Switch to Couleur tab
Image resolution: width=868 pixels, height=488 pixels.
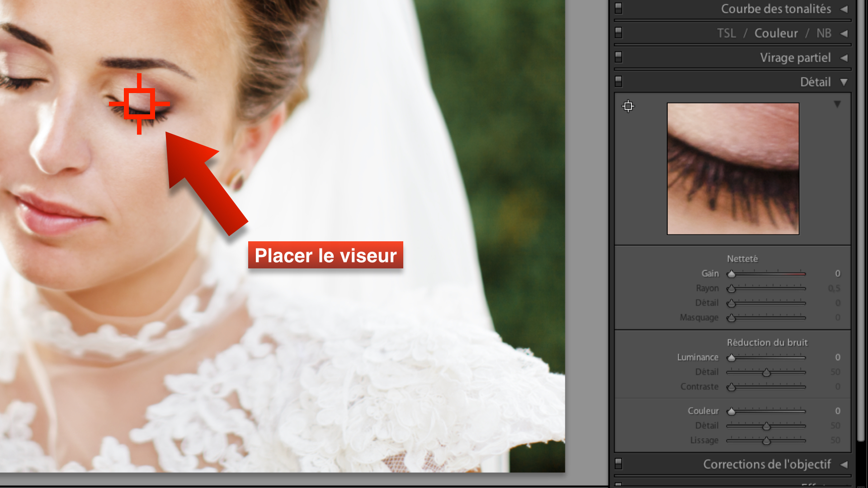pos(776,33)
